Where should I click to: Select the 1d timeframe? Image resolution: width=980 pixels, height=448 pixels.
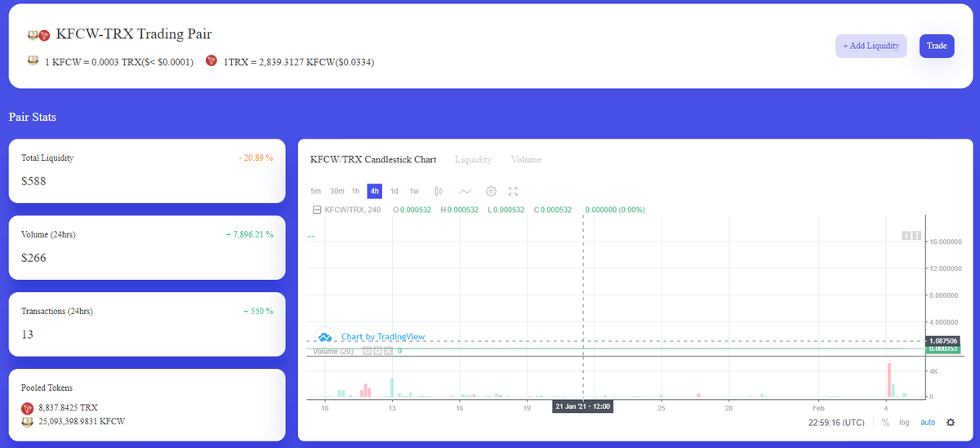pyautogui.click(x=394, y=191)
